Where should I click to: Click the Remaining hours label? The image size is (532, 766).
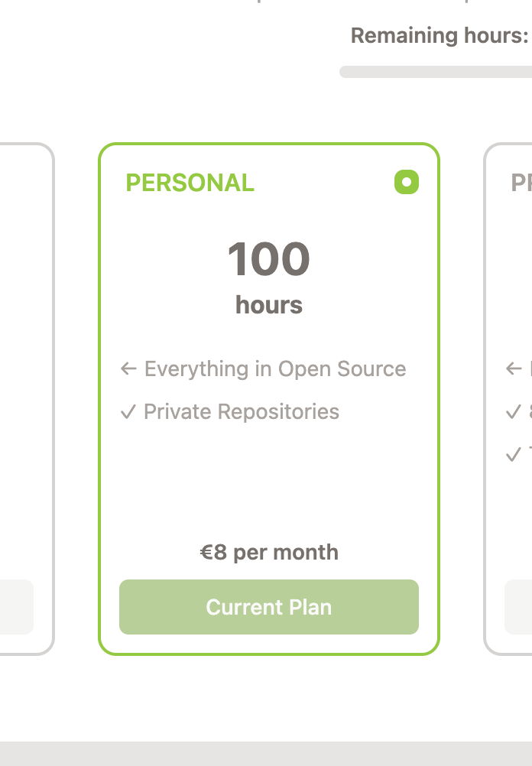point(440,36)
